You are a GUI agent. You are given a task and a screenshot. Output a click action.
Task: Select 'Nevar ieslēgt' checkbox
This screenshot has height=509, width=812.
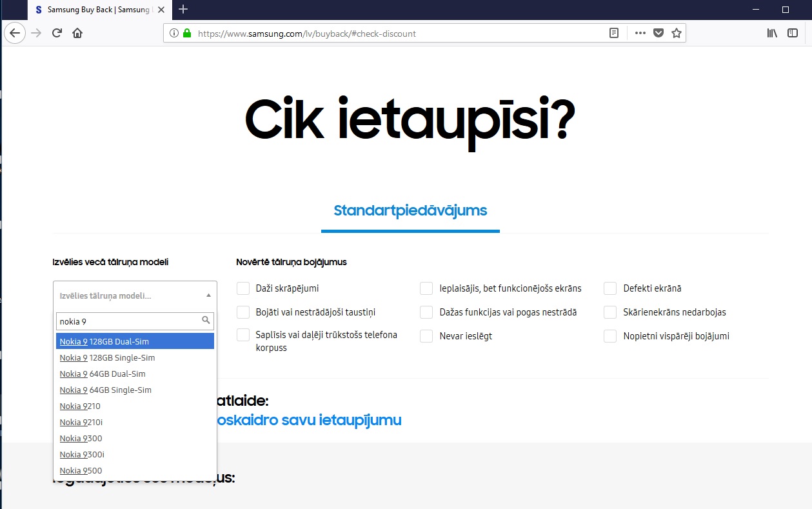click(426, 336)
